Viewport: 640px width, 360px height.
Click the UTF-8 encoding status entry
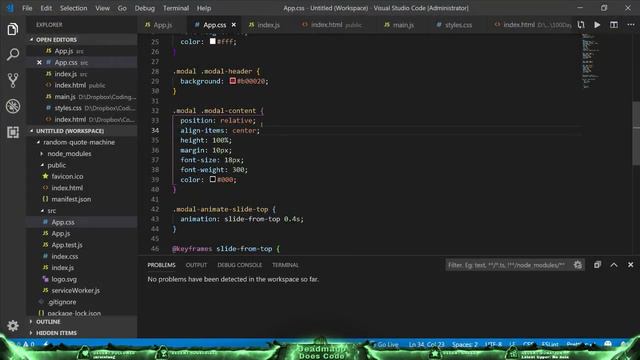click(x=493, y=344)
